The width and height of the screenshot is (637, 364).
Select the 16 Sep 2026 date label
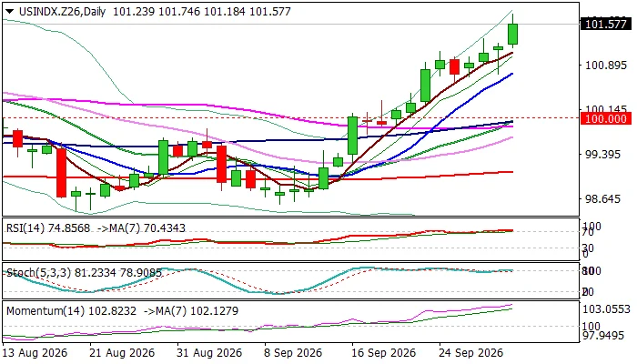tap(384, 353)
